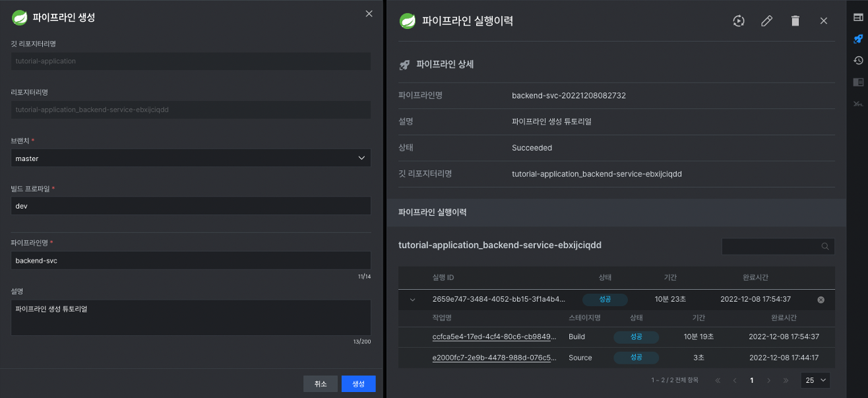The width and height of the screenshot is (868, 398).
Task: Go to the first page of results
Action: pyautogui.click(x=717, y=380)
